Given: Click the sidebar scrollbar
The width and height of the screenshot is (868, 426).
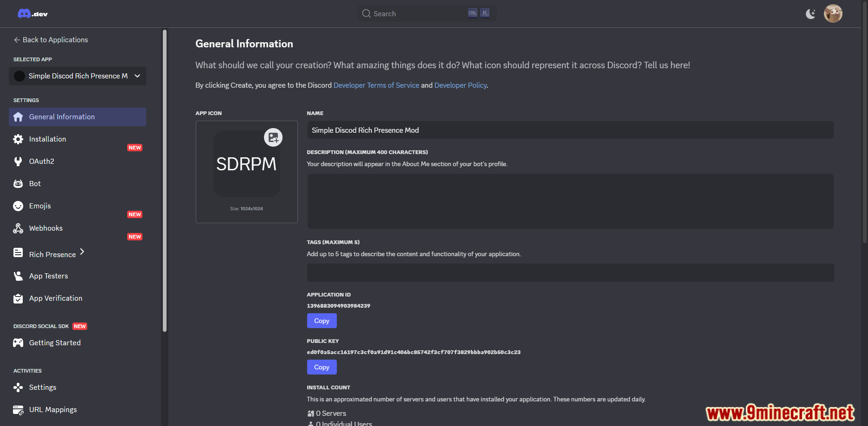Looking at the screenshot, I should 164,181.
